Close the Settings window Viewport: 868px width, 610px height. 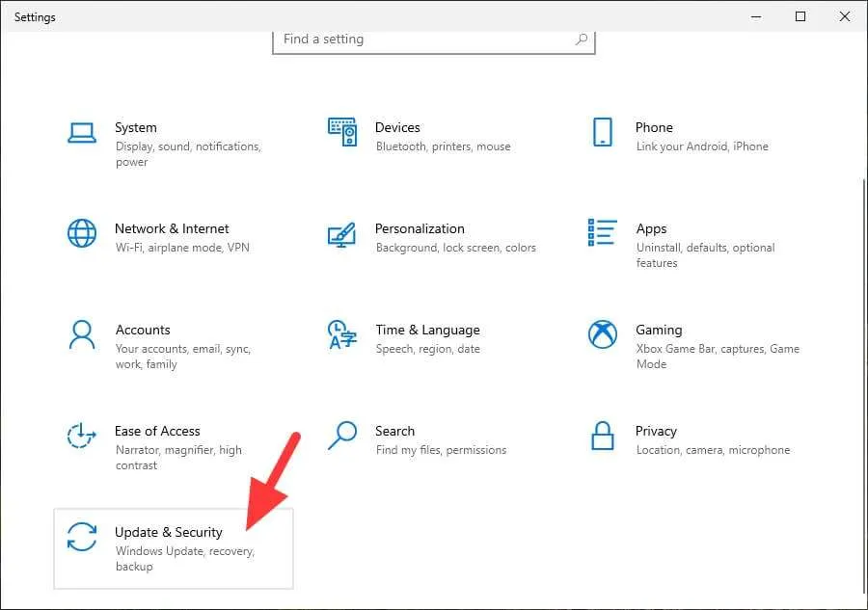tap(844, 16)
